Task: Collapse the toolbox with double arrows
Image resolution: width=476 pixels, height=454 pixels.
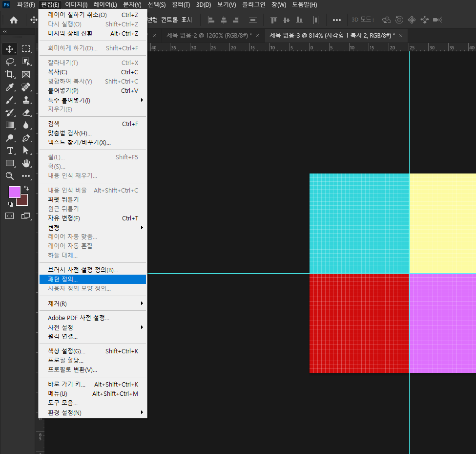Action: (x=5, y=31)
